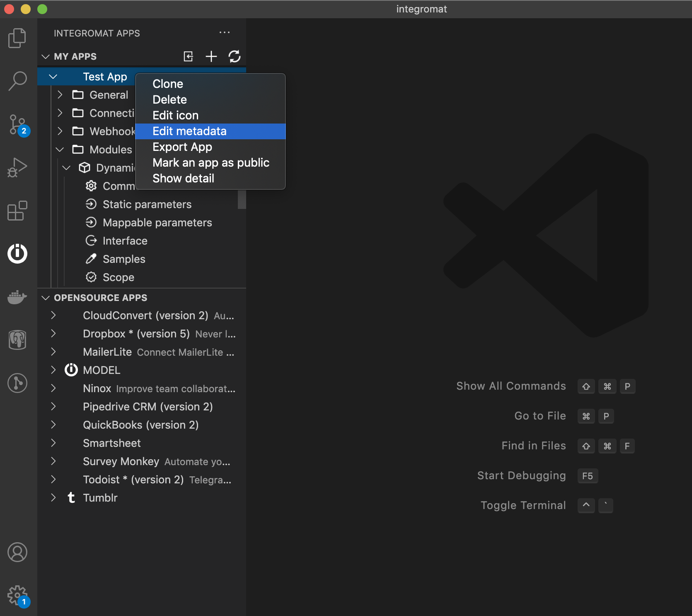Select the Samples tree item

[142, 259]
